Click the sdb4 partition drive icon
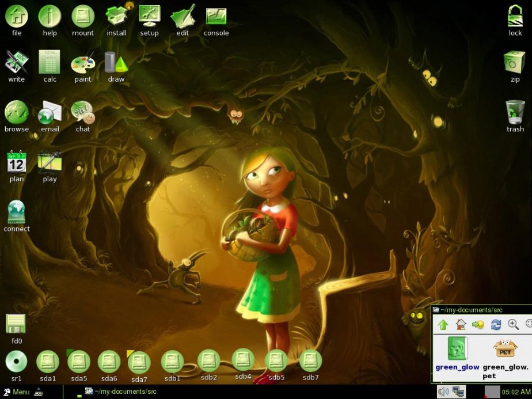 point(243,360)
